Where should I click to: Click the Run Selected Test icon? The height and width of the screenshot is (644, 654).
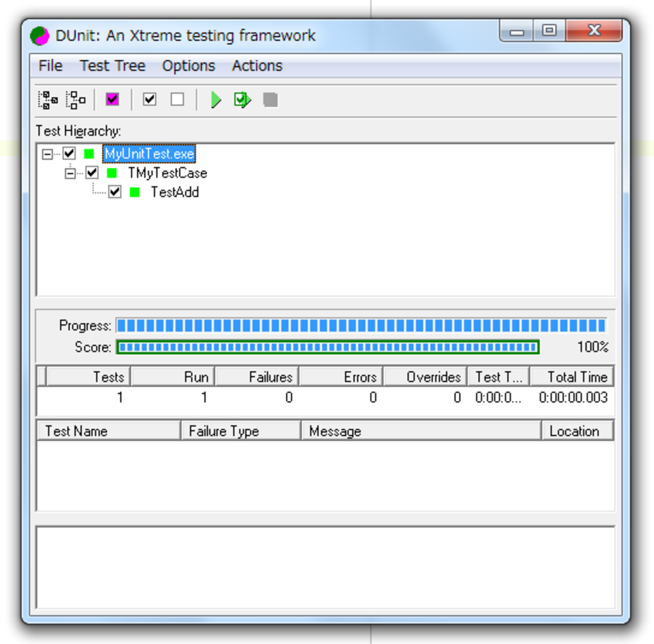pyautogui.click(x=242, y=100)
